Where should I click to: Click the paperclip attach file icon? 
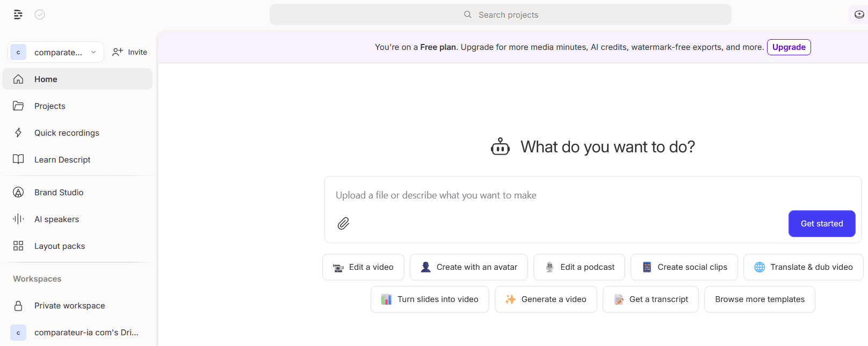pyautogui.click(x=343, y=223)
